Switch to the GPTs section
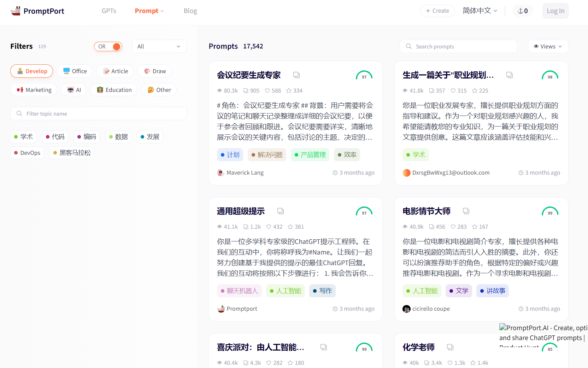This screenshot has height=368, width=588. click(109, 11)
